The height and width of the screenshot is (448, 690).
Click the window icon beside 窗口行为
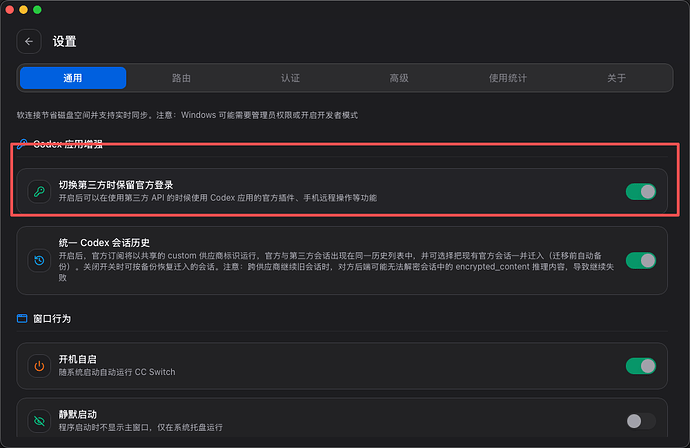pos(22,318)
